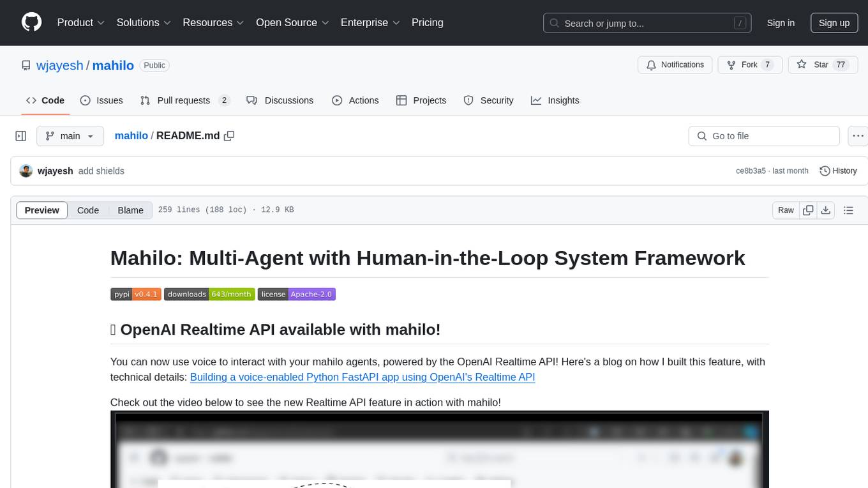868x488 pixels.
Task: Click the Sign in link
Action: click(781, 23)
